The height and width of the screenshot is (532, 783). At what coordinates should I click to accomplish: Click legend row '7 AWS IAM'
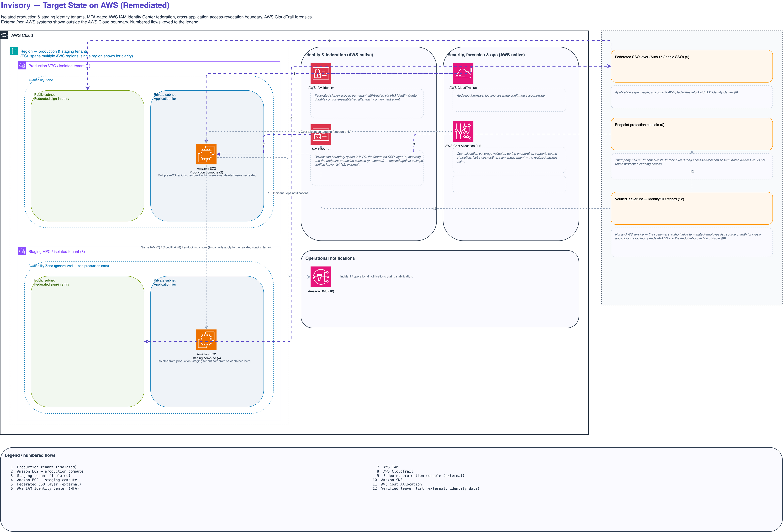click(387, 467)
